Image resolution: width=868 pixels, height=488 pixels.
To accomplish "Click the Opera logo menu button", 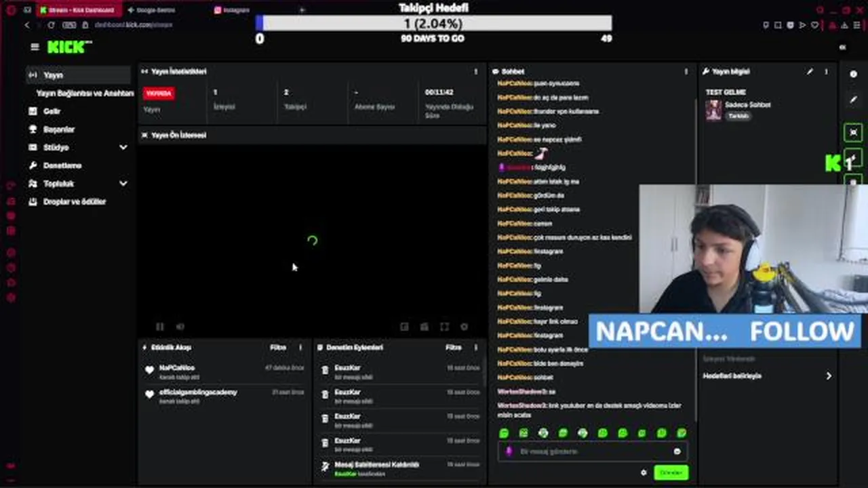I will click(10, 10).
